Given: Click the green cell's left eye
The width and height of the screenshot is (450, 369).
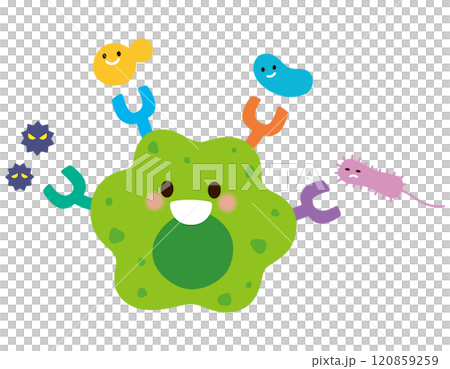Looking at the screenshot, I should click(x=167, y=189).
